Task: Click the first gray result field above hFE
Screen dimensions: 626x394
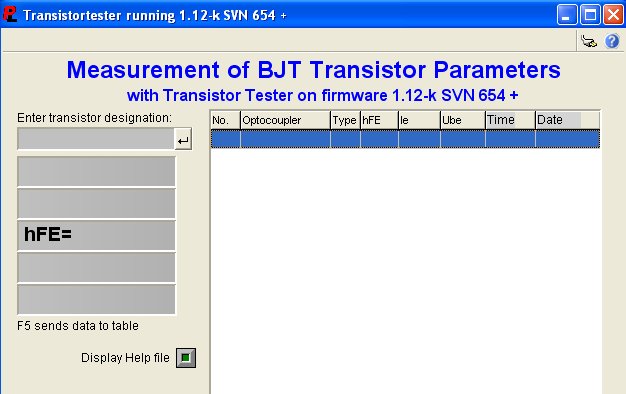Action: coord(96,171)
